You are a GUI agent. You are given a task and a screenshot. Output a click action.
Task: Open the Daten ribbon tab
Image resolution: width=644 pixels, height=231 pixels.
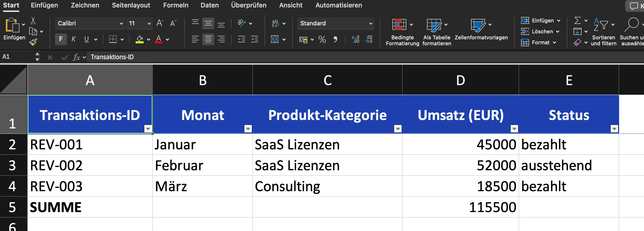click(x=210, y=5)
